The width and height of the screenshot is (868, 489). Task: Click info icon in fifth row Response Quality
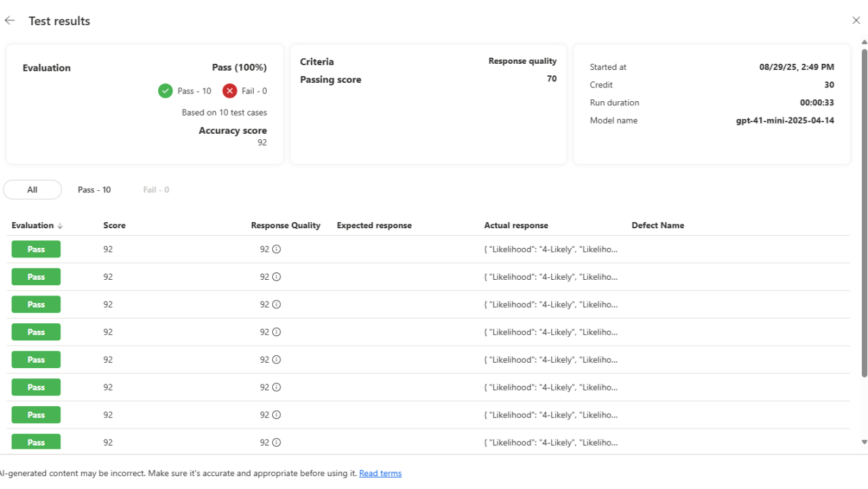pos(276,360)
